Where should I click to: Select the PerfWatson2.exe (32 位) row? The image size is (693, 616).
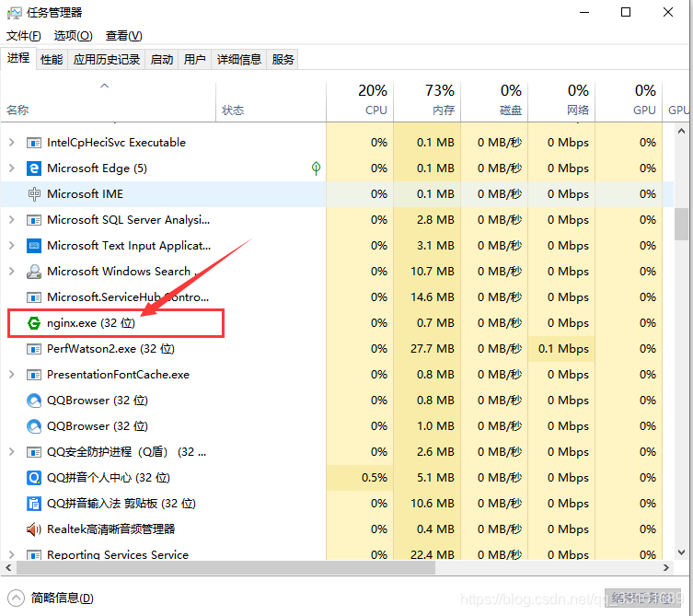[x=337, y=349]
